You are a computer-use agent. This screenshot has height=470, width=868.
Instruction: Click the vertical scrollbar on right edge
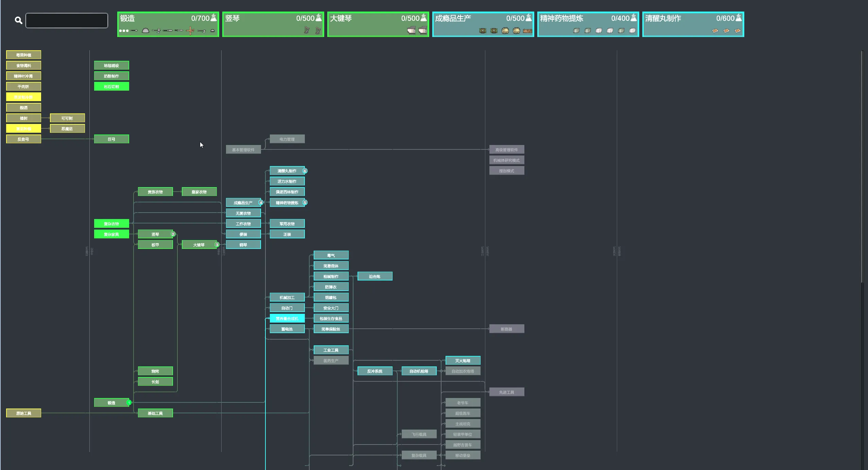tap(862, 166)
